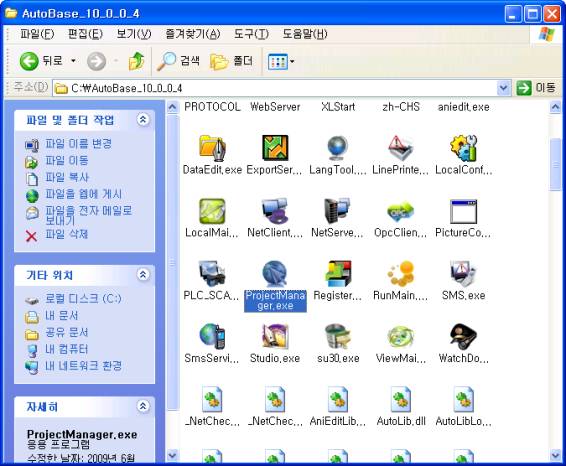This screenshot has height=466, width=566.
Task: Click the file list scrollbar down arrow
Action: point(555,455)
